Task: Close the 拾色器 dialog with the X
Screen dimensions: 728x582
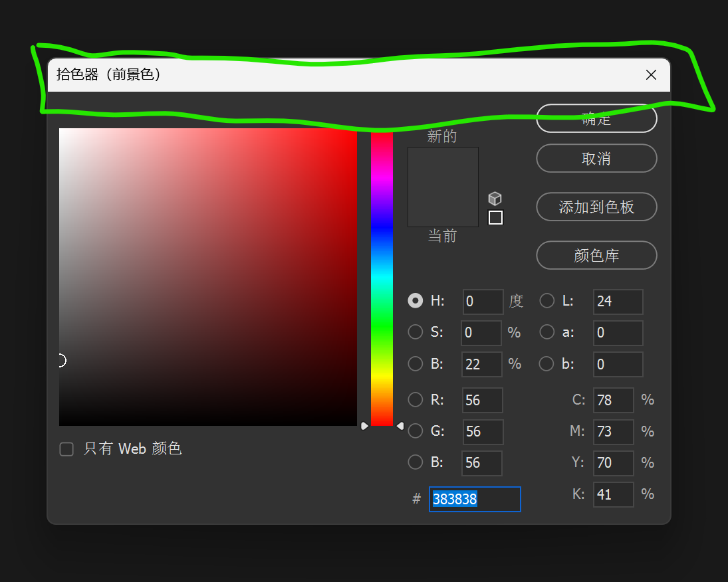Action: 650,74
